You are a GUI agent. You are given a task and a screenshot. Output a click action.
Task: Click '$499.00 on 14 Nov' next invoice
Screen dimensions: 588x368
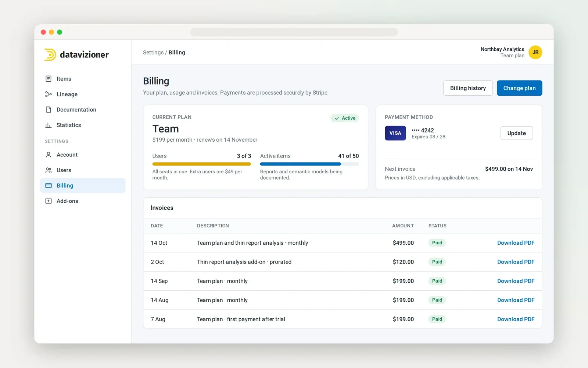[x=509, y=169]
